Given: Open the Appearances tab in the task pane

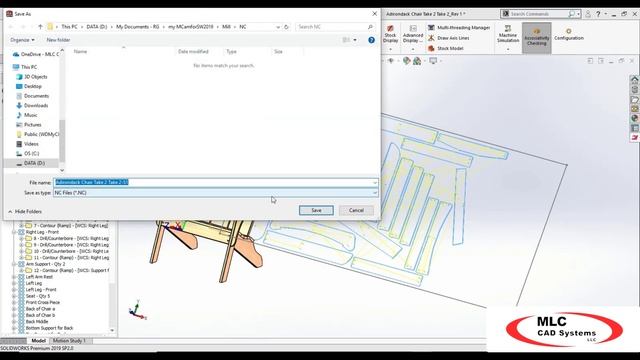Looking at the screenshot, I should (x=634, y=118).
